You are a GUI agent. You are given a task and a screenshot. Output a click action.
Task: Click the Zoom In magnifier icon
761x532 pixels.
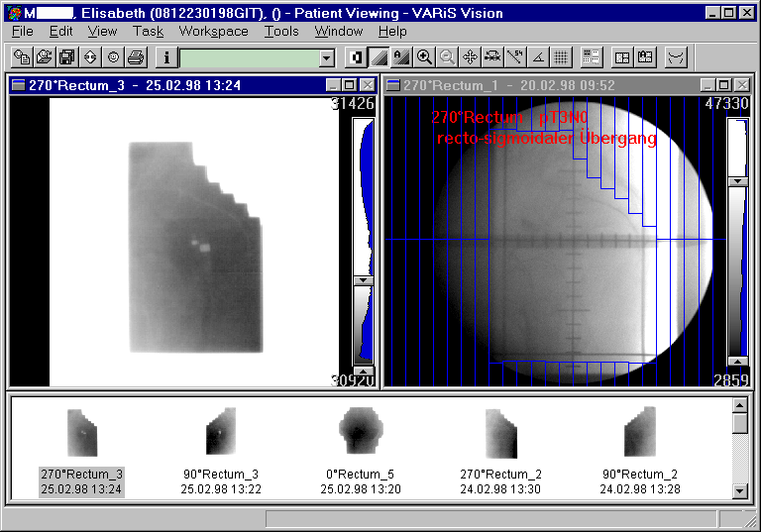[x=424, y=57]
